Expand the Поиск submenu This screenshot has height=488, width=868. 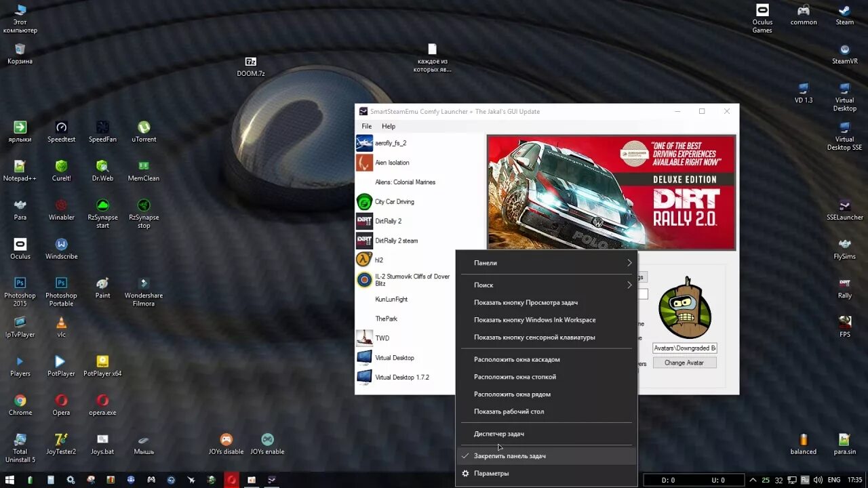547,285
